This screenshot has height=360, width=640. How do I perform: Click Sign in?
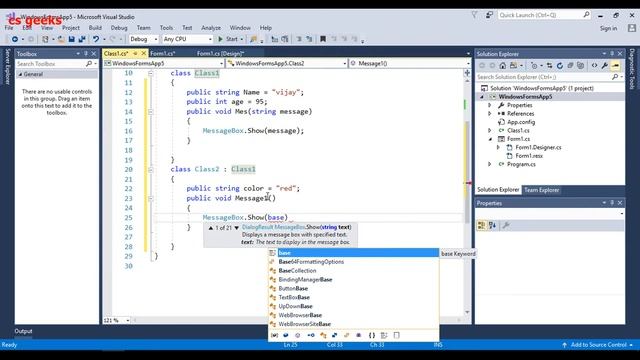[609, 28]
